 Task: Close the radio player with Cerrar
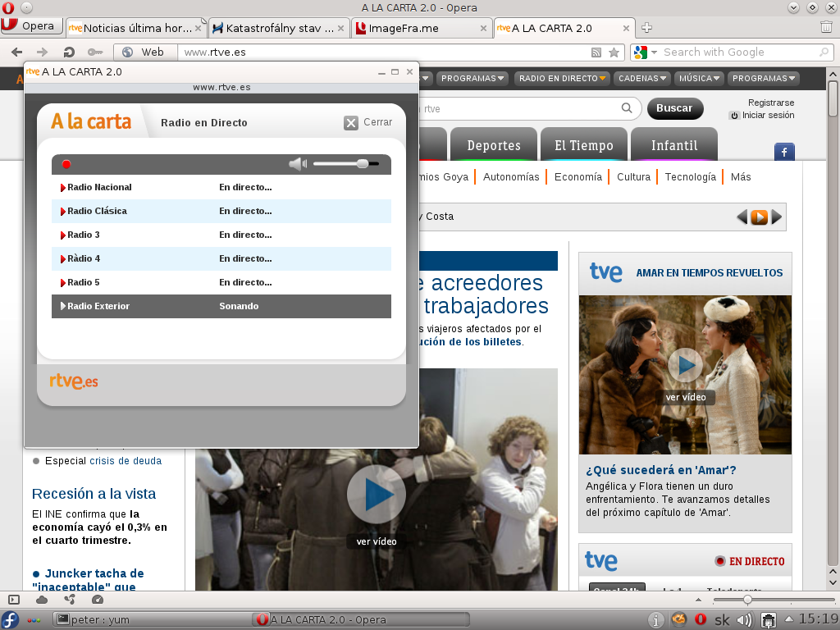coord(368,123)
